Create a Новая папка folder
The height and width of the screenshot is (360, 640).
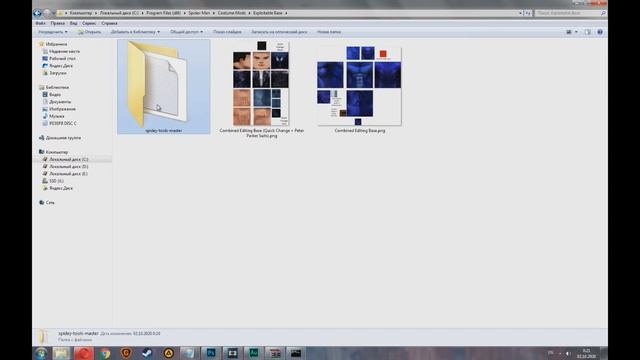(329, 32)
